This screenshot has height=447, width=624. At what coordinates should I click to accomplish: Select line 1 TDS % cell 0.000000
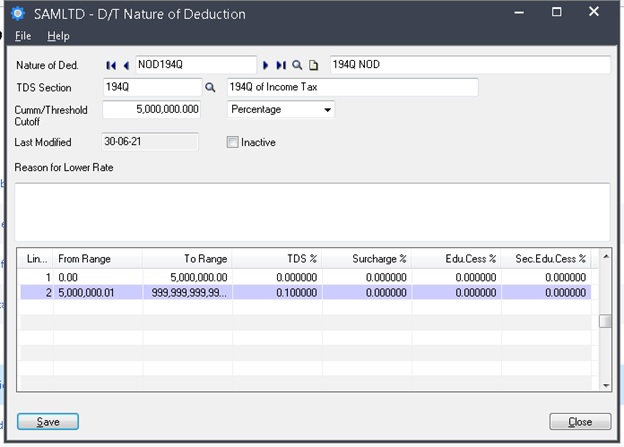pyautogui.click(x=277, y=277)
